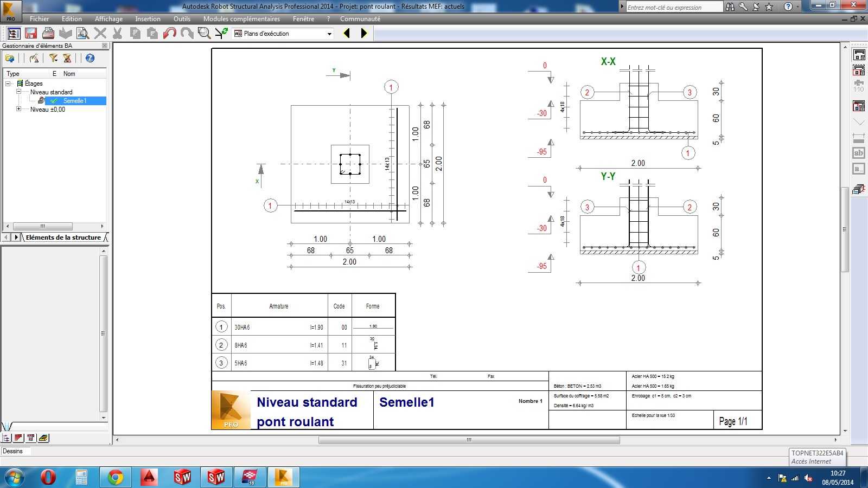Screen dimensions: 868x488
Task: Click the arrow left of the keyword search box
Action: (622, 7)
